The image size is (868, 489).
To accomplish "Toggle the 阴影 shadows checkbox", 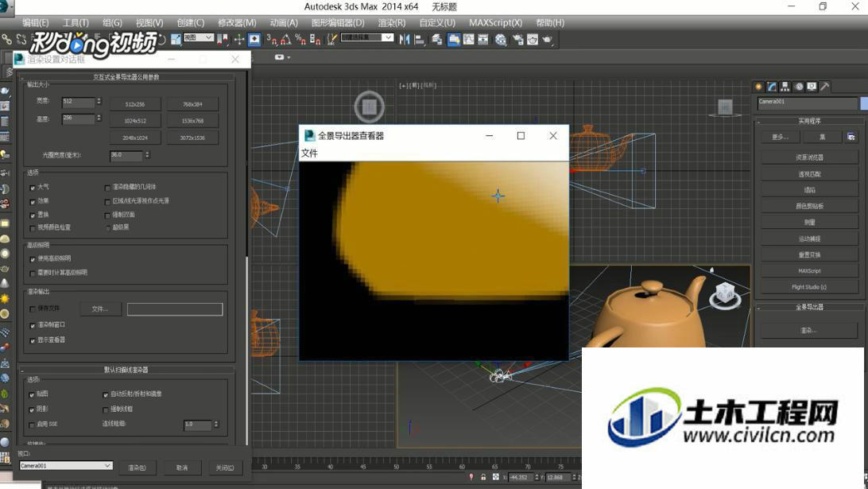I will [32, 409].
